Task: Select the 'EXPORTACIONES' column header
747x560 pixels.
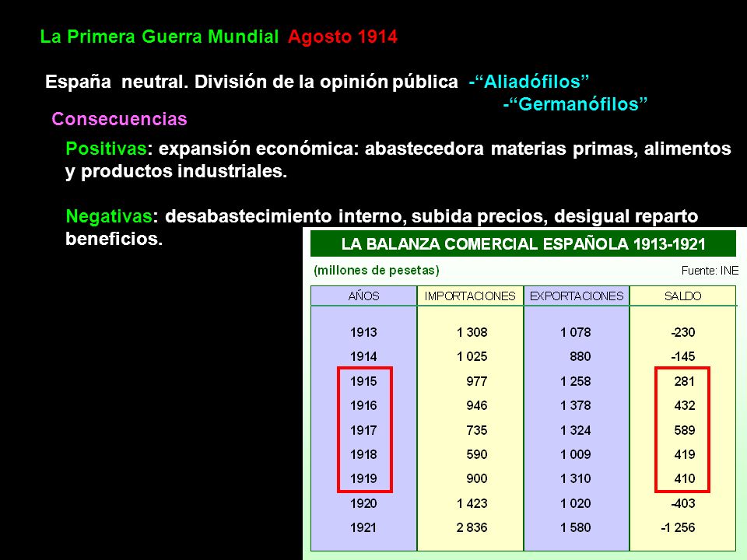Action: click(x=577, y=296)
